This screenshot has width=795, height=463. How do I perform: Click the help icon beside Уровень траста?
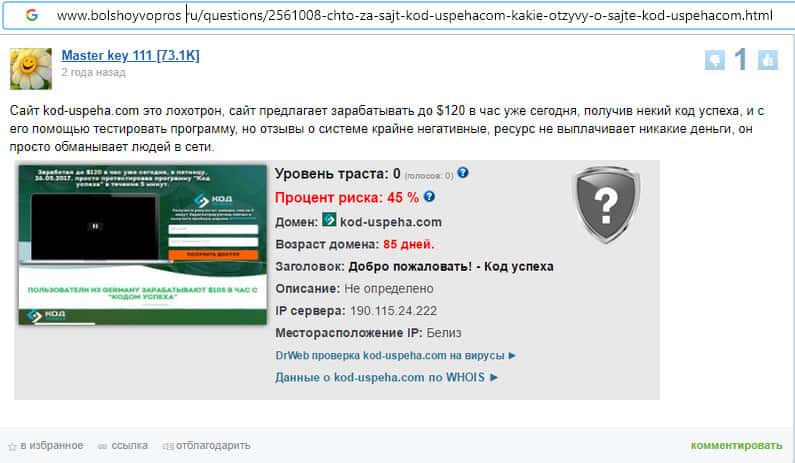(462, 172)
